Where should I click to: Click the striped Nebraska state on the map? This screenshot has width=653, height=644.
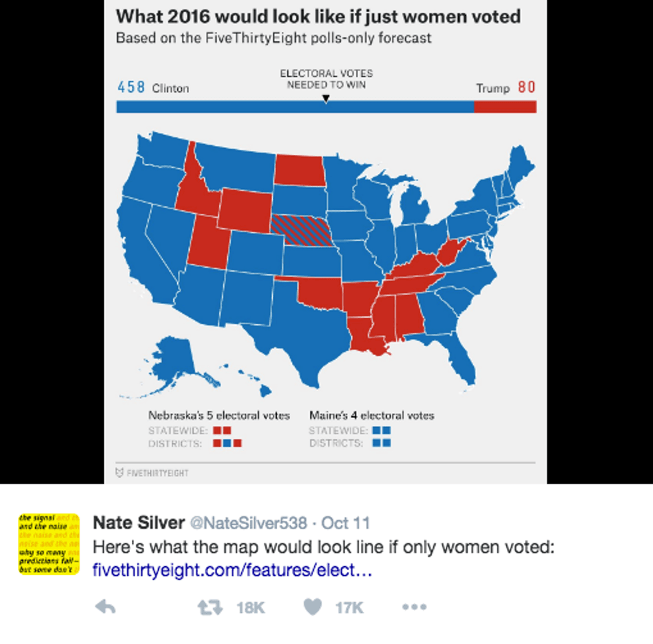[x=303, y=230]
